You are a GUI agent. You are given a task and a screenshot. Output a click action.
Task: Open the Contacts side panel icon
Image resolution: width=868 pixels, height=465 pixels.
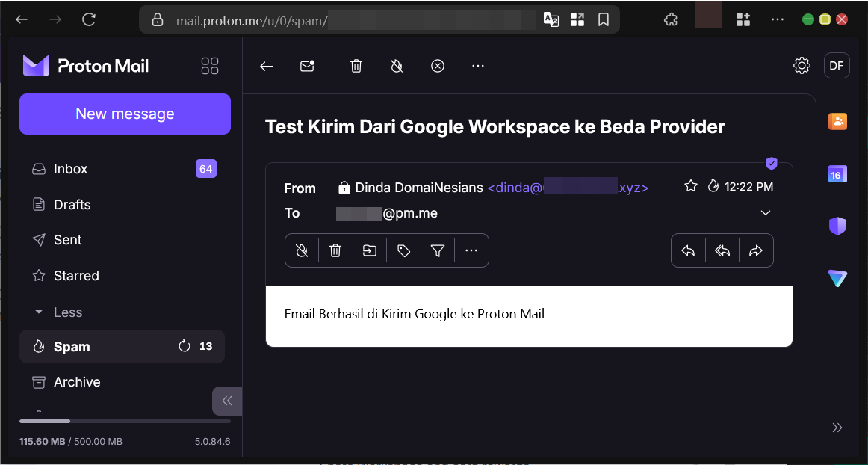pos(837,121)
